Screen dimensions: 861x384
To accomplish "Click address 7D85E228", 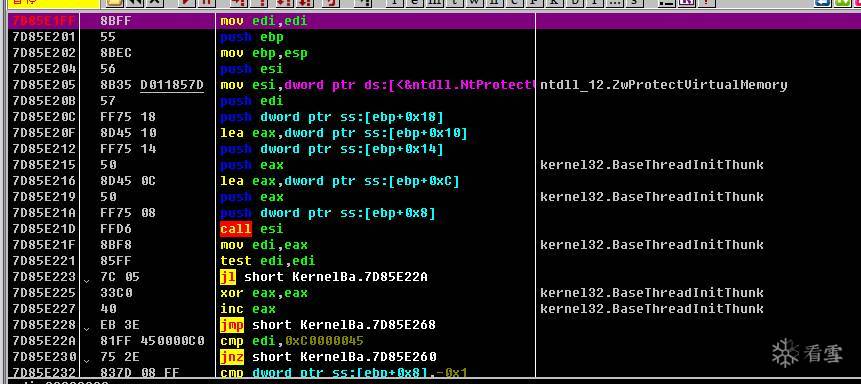I will (44, 324).
